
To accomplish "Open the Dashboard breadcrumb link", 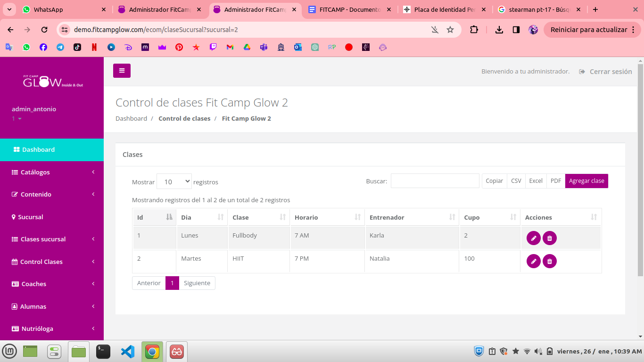I will [131, 119].
